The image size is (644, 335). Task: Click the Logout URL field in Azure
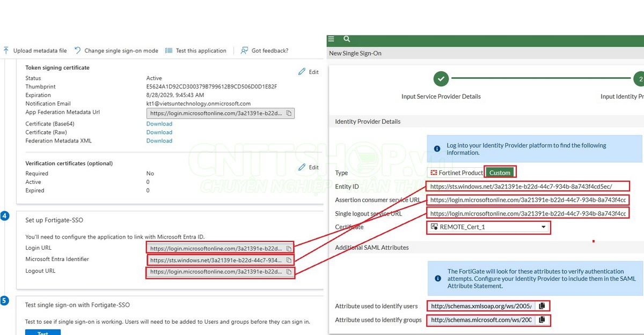pos(220,272)
